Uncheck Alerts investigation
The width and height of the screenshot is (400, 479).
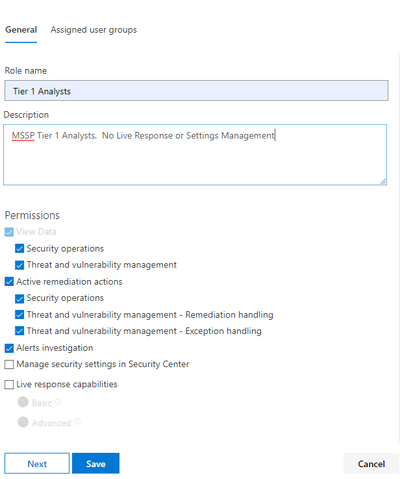click(x=9, y=348)
